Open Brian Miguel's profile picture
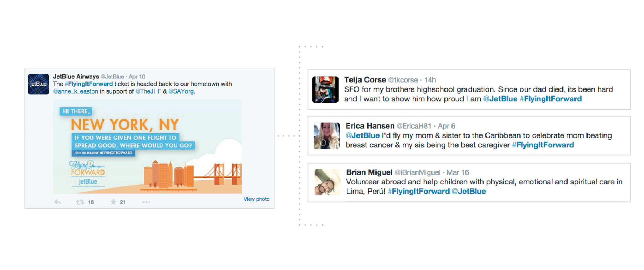The image size is (644, 270). [328, 182]
